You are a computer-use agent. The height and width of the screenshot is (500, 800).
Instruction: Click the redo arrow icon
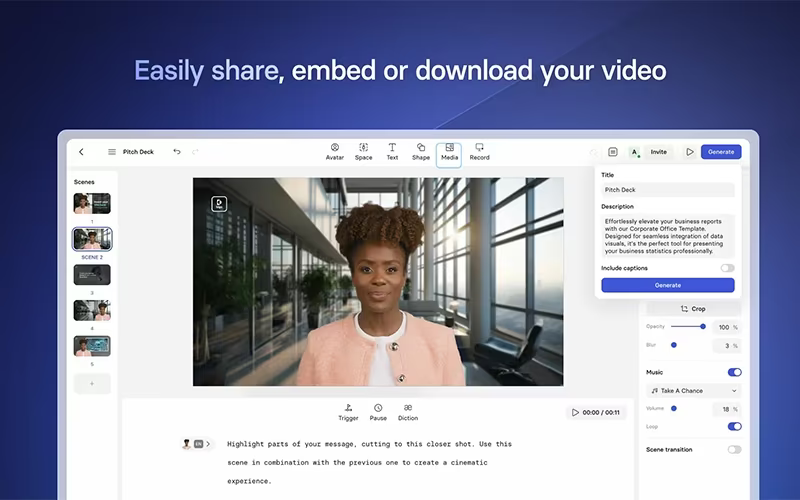coord(195,152)
